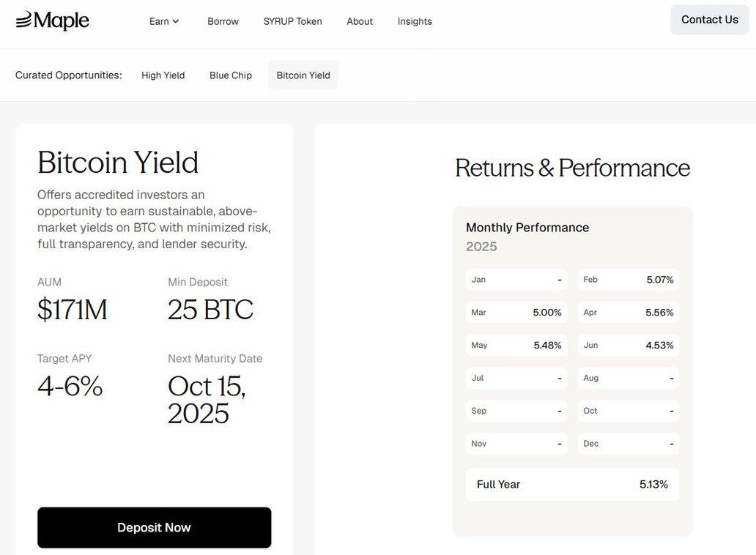Go to SYRUP Token page
Viewport: 756px width, 555px height.
[292, 21]
